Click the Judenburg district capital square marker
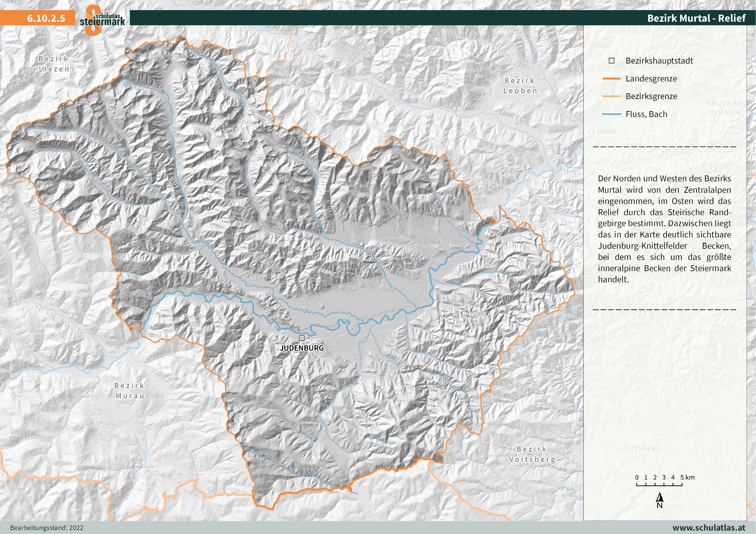Screen dimensions: 756x534 [302, 338]
